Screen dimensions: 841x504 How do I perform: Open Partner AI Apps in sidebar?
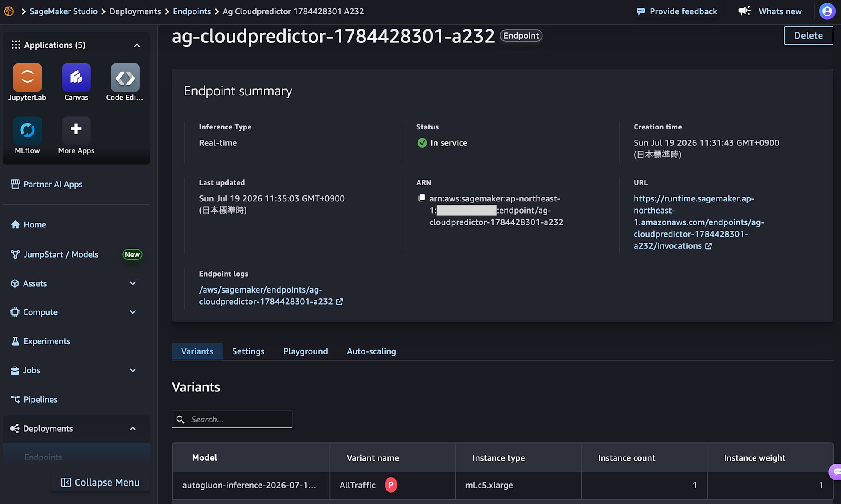point(53,184)
